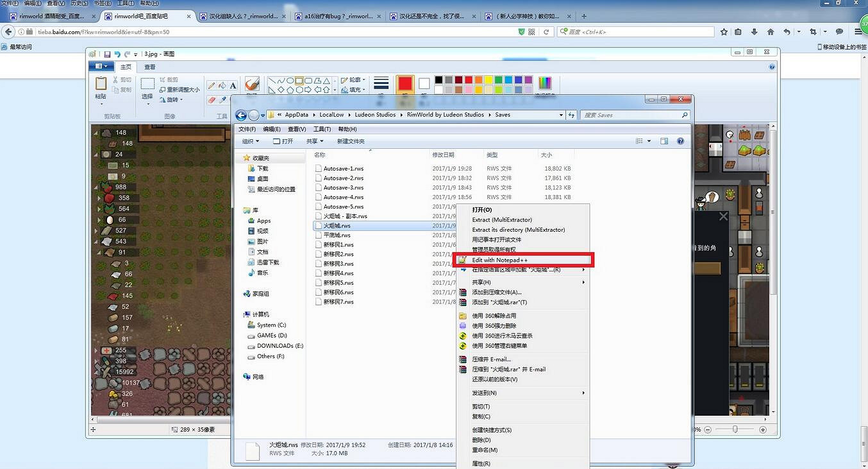Image resolution: width=868 pixels, height=469 pixels.
Task: Click the 新建文件夹 button in Explorer
Action: click(x=351, y=141)
